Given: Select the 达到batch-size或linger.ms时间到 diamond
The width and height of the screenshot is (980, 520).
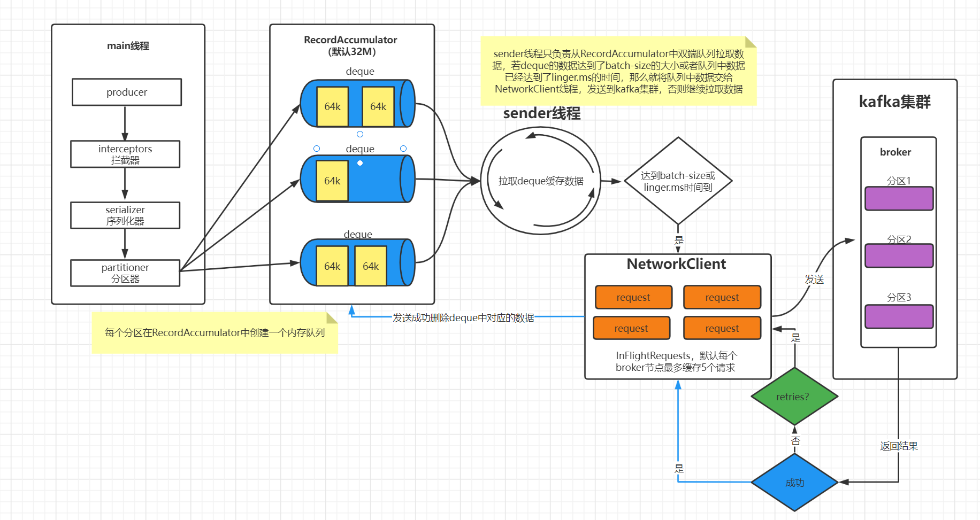Looking at the screenshot, I should [x=678, y=181].
